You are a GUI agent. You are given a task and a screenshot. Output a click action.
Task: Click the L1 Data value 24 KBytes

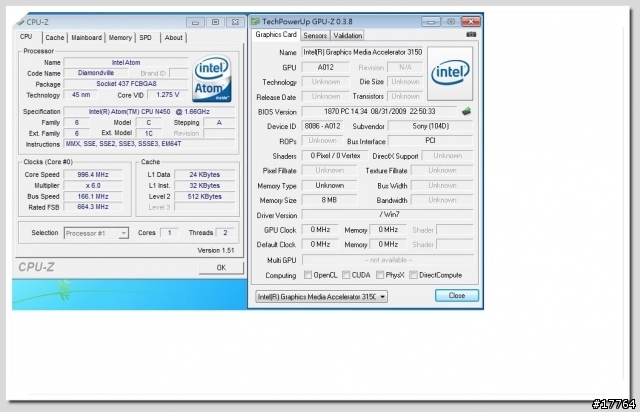[204, 174]
